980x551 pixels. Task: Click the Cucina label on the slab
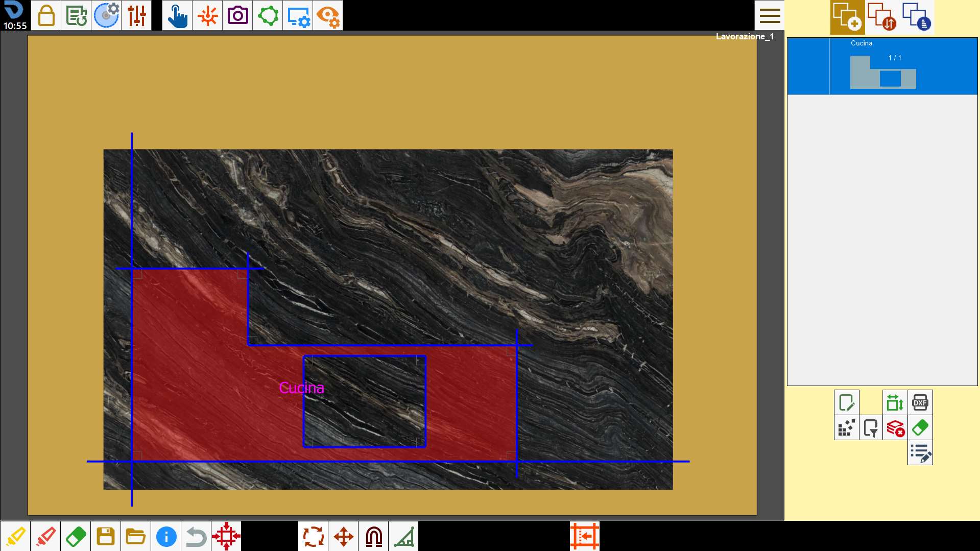tap(301, 388)
